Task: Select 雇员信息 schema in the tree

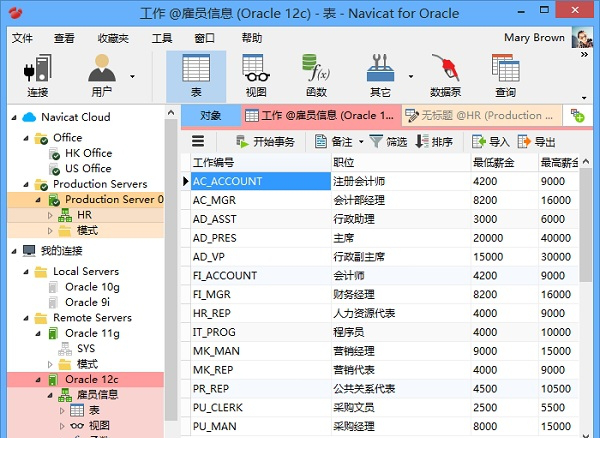Action: tap(88, 395)
